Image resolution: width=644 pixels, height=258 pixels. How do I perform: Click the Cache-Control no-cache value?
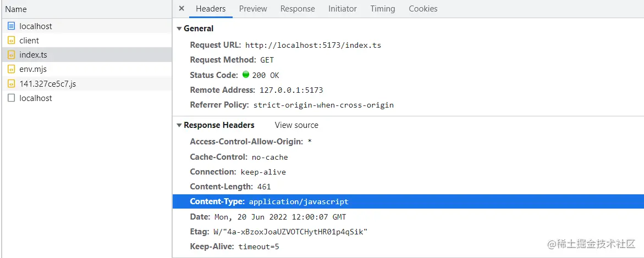270,157
